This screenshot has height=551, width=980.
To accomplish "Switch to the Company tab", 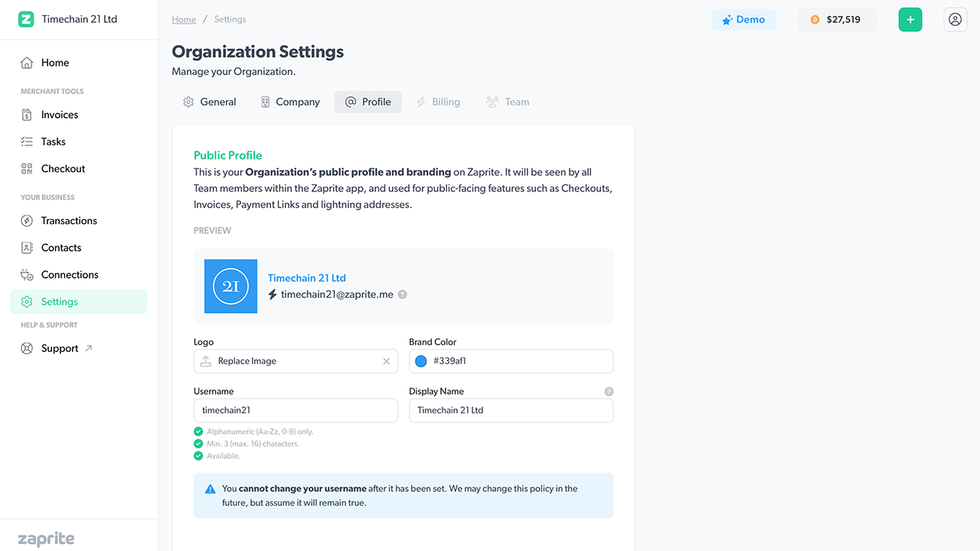I will pyautogui.click(x=290, y=102).
